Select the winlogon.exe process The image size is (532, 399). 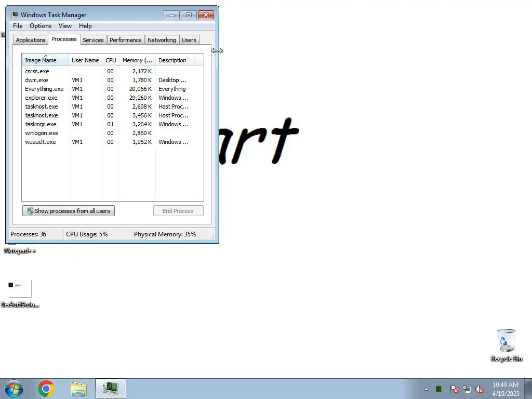(x=113, y=133)
